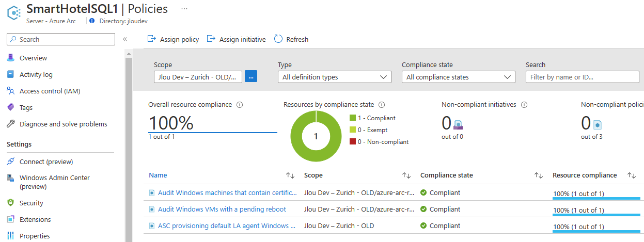
Task: Click the Assign initiative arrow icon
Action: [211, 39]
